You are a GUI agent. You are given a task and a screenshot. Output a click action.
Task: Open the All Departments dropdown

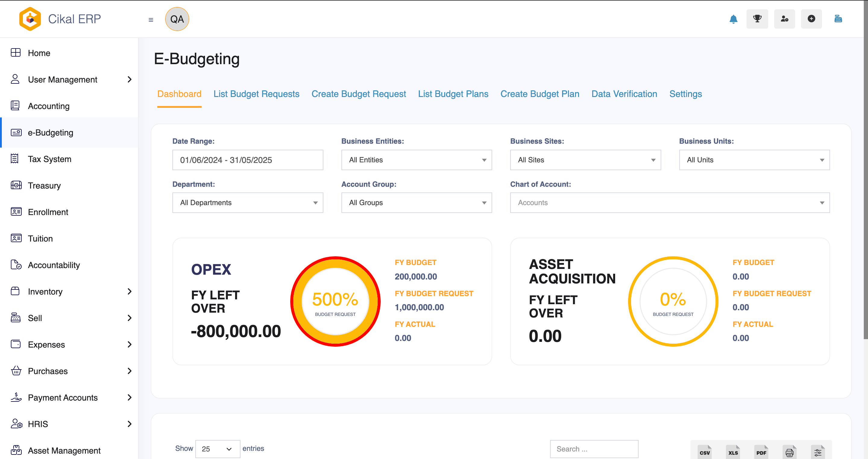[248, 203]
